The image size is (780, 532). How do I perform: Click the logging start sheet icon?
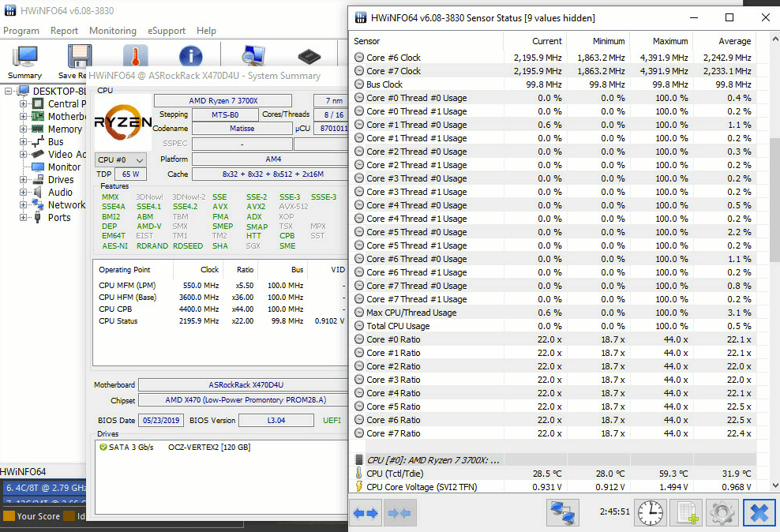[686, 512]
